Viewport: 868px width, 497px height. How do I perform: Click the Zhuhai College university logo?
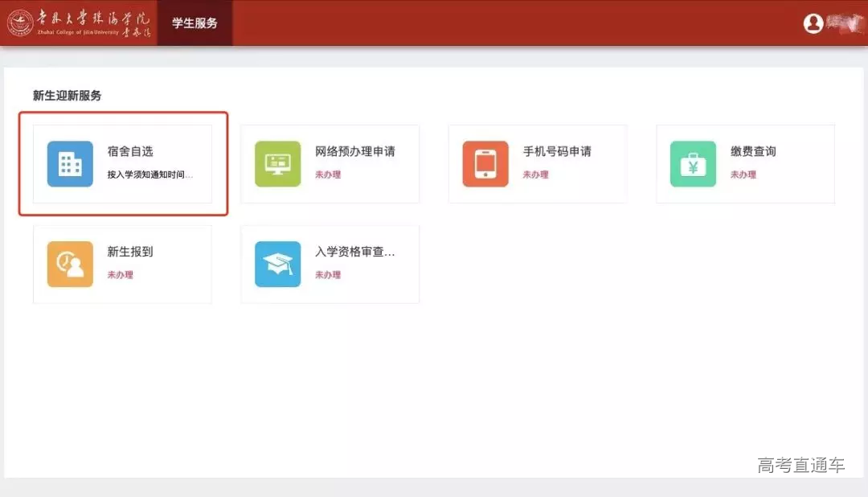pos(79,23)
